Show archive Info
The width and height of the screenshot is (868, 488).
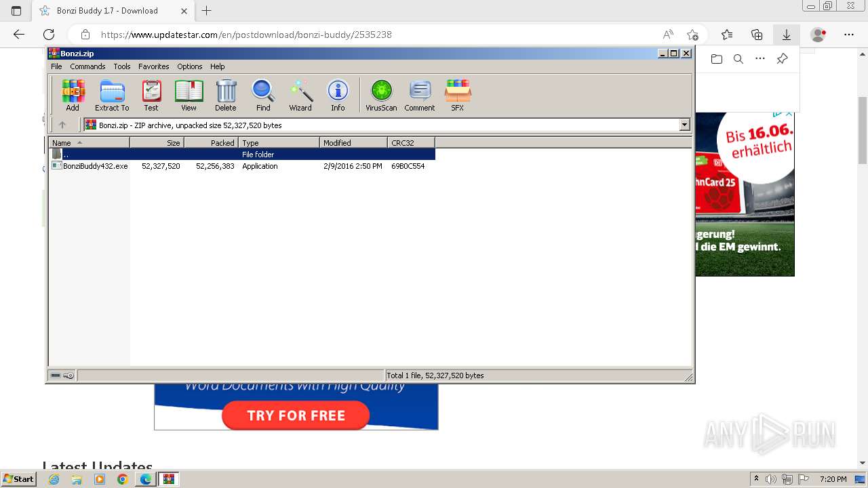(x=338, y=95)
